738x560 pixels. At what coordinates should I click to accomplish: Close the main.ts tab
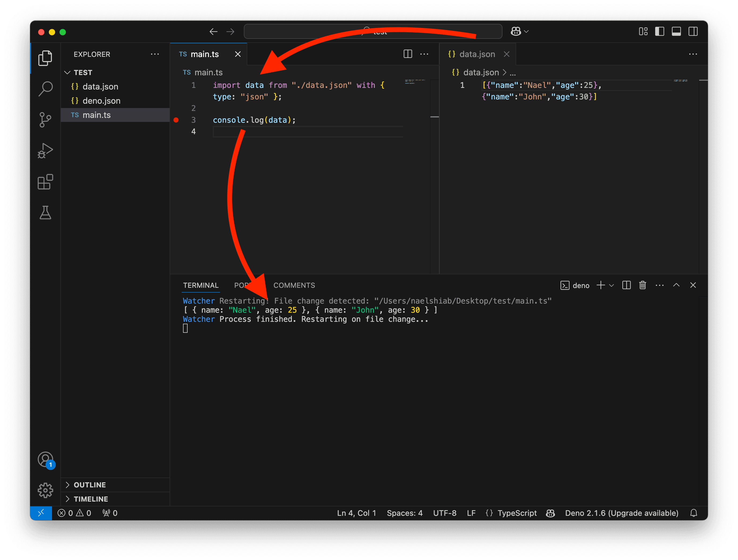tap(238, 54)
